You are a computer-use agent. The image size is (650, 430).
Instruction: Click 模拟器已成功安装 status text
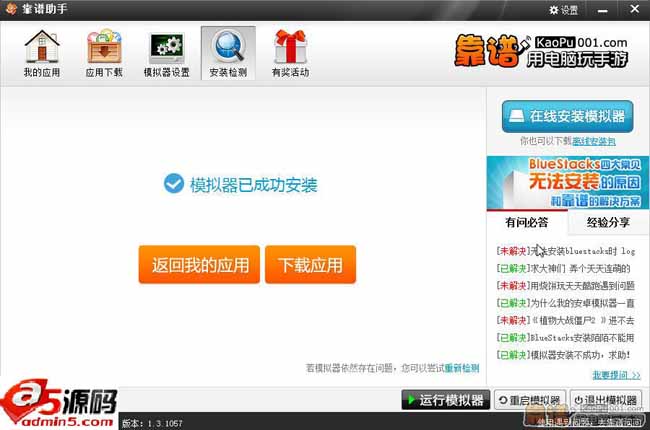[x=254, y=185]
